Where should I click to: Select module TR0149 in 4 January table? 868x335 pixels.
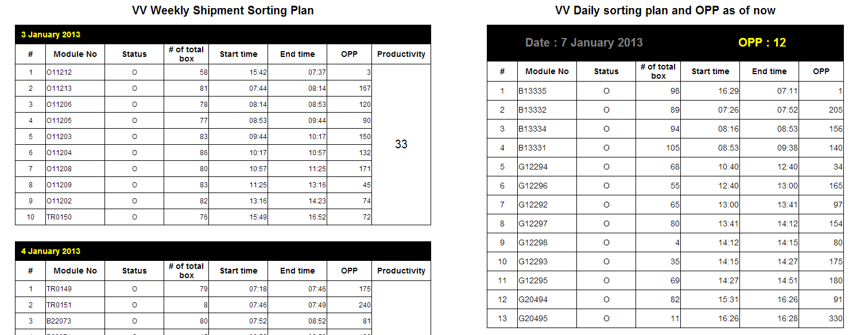click(59, 289)
